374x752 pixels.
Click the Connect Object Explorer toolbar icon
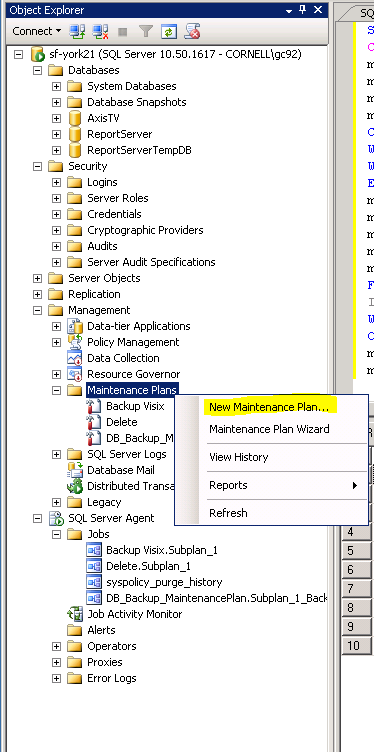[x=77, y=32]
